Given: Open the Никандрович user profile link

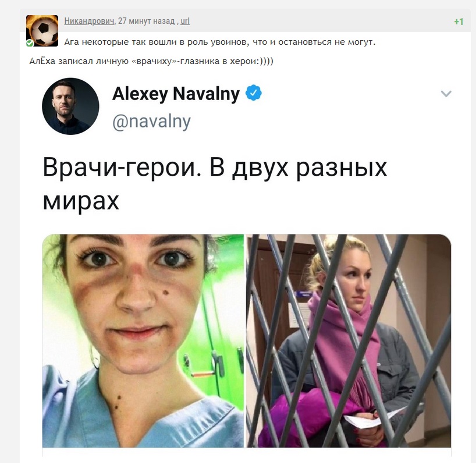Looking at the screenshot, I should point(89,21).
